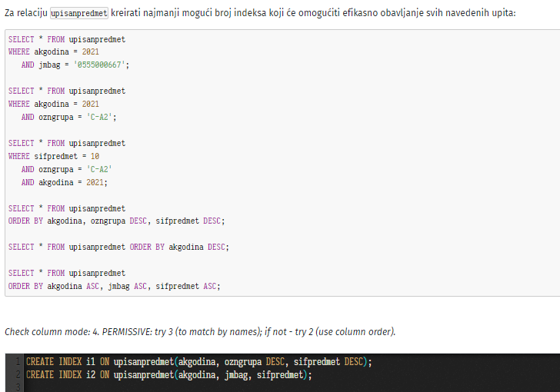560x392 pixels.
Task: Click oznGrupa DESC, sifpredmet DESC ORDER BY line
Action: (x=116, y=221)
